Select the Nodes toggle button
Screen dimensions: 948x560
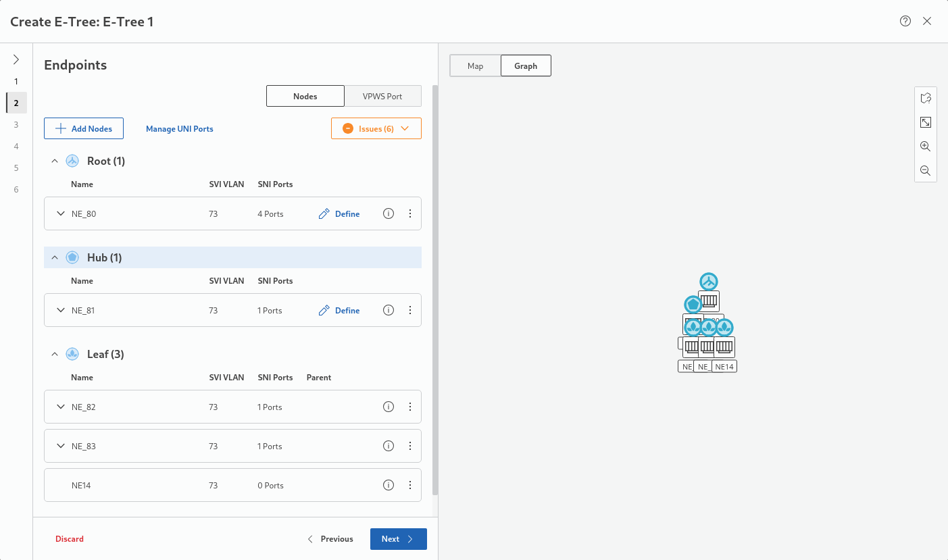tap(305, 96)
